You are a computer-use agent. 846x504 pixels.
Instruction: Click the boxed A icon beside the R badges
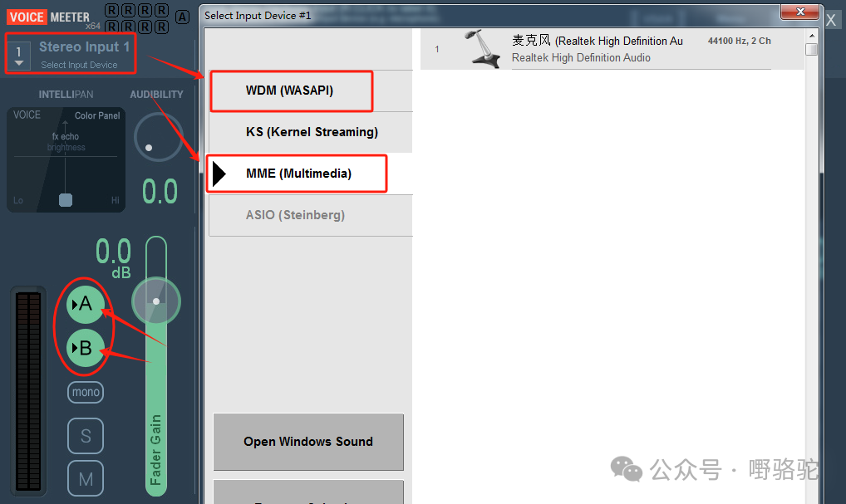click(x=183, y=17)
